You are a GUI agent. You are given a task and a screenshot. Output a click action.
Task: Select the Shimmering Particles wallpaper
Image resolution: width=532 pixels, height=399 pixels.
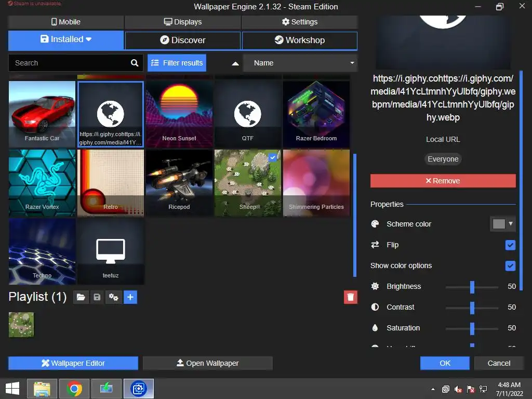click(316, 182)
